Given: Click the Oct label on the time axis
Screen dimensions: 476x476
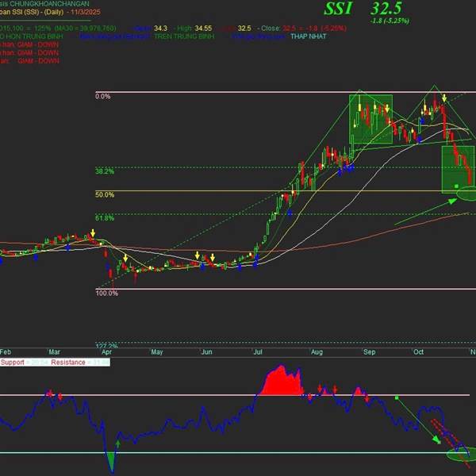Looking at the screenshot, I should [418, 351].
